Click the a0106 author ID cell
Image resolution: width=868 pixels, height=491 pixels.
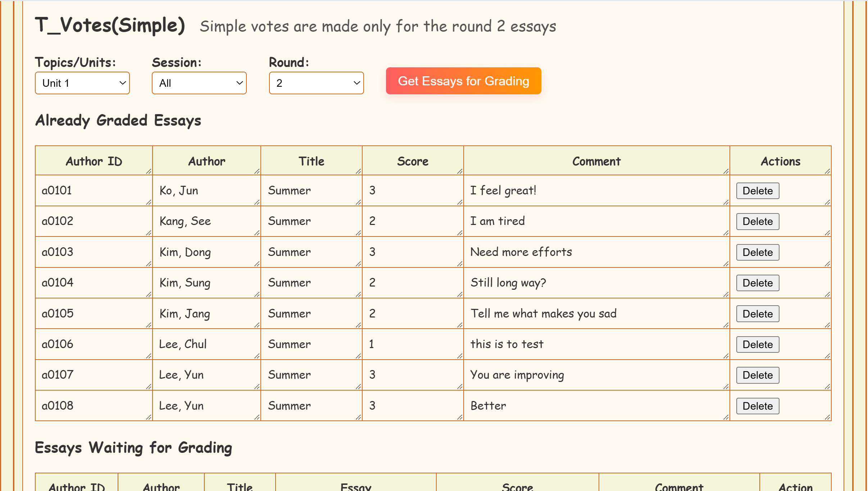tap(94, 344)
